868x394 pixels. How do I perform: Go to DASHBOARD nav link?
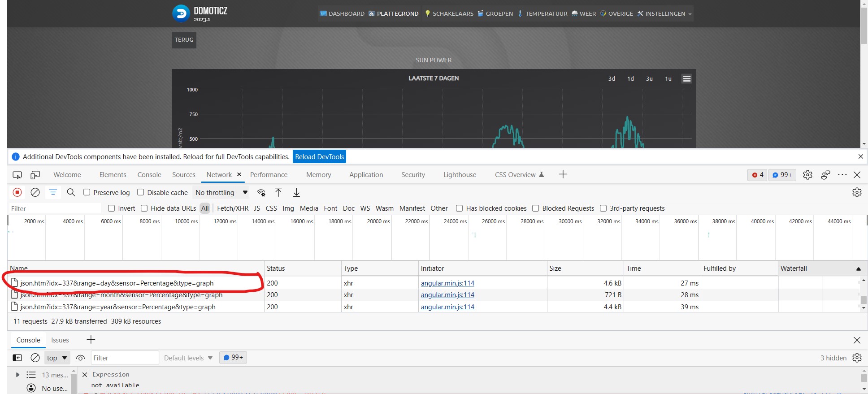pos(342,13)
